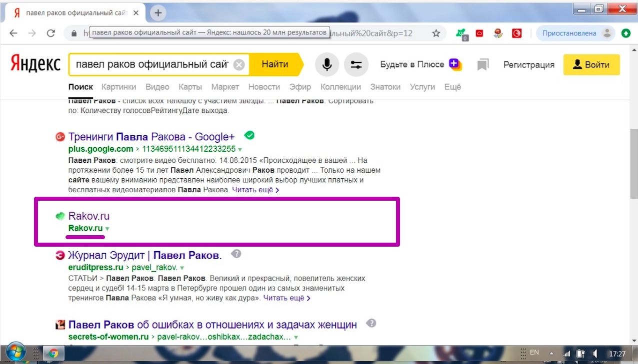Expand the secrets-of-women.ru result options arrow
638x364 pixels.
coord(296,338)
